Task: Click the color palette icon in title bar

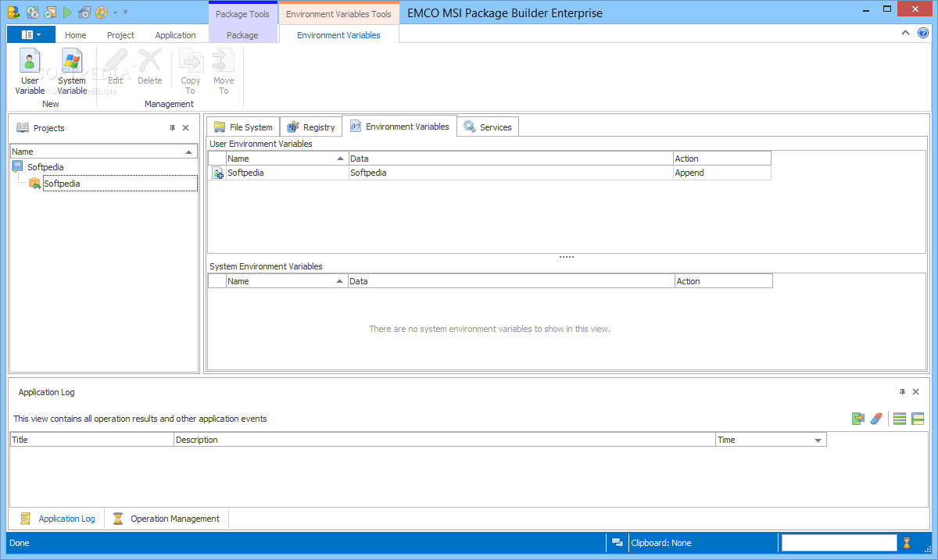Action: (x=102, y=12)
